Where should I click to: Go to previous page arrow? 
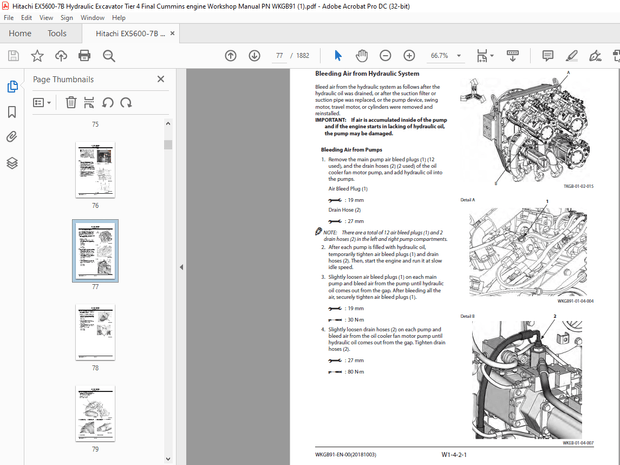[x=231, y=56]
